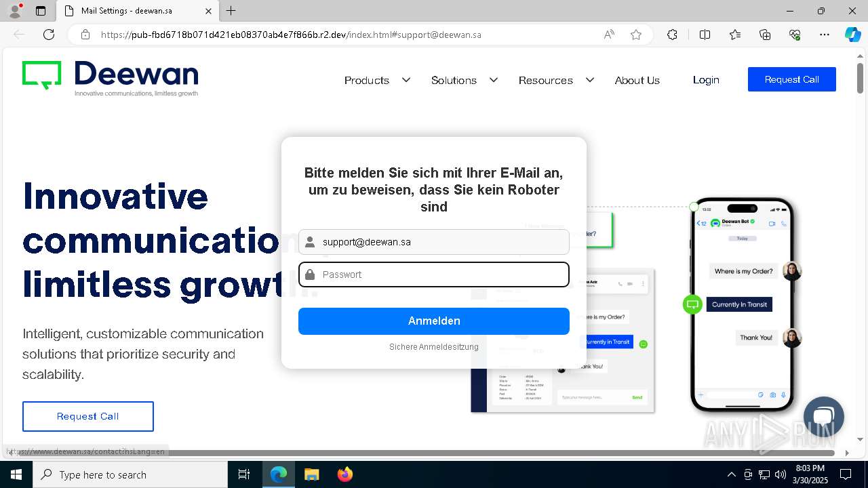Reload the page with refresh icon
The height and width of the screenshot is (488, 868).
(49, 35)
